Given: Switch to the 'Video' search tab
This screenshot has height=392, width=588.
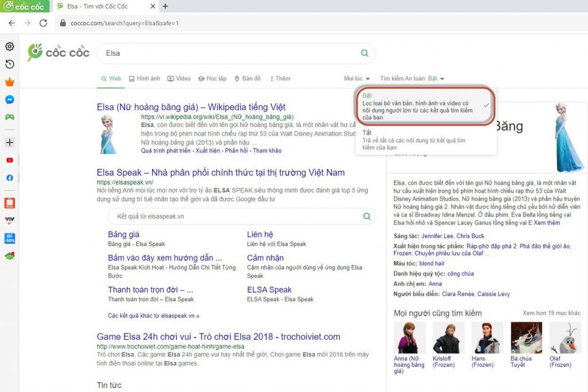Looking at the screenshot, I should 179,79.
